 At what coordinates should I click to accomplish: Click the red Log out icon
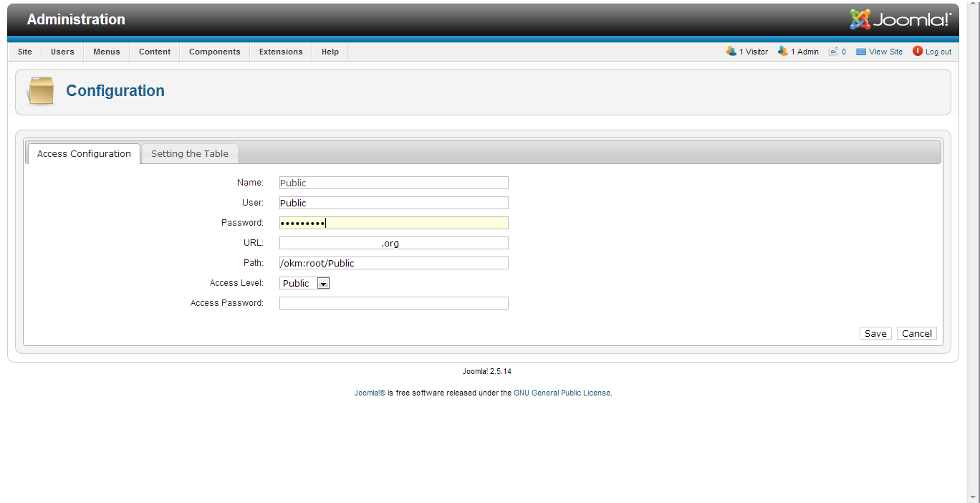[x=918, y=51]
